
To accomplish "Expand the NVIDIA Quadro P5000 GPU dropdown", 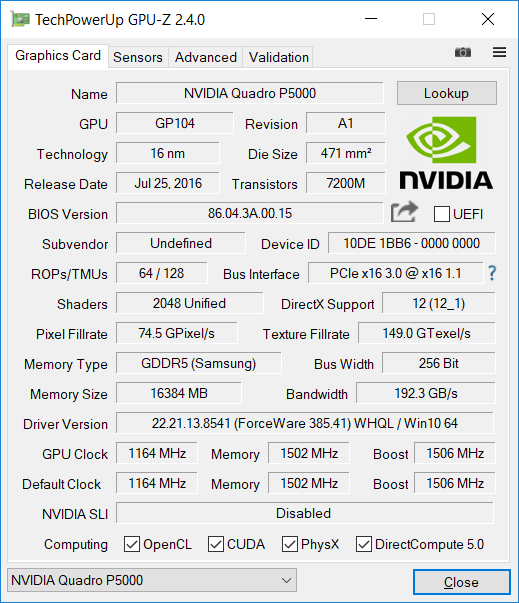I will coord(152,580).
